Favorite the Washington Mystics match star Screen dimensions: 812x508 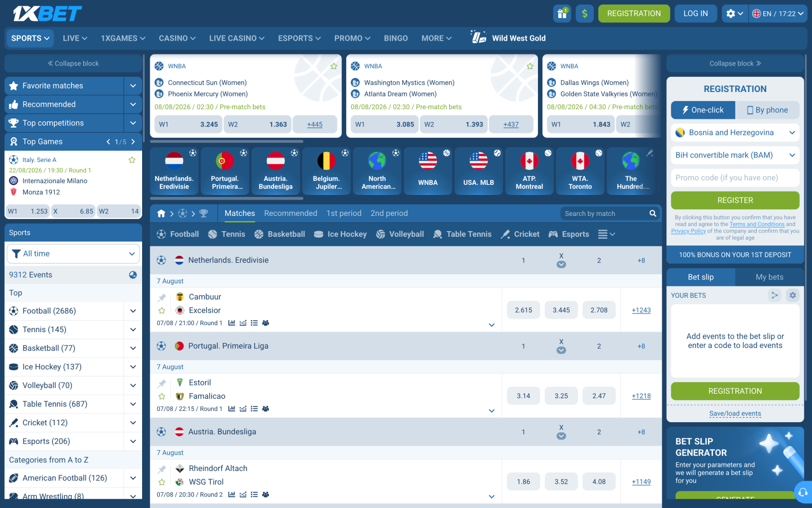point(530,66)
